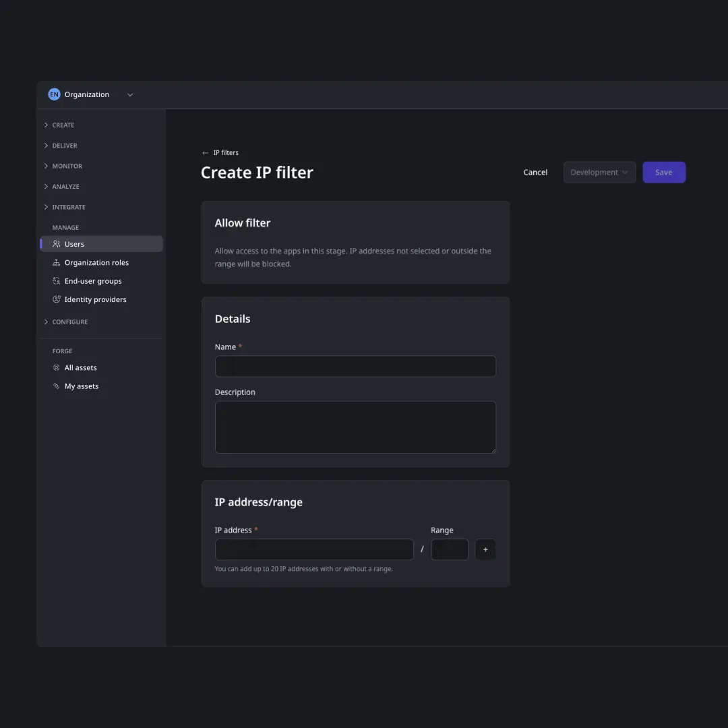The height and width of the screenshot is (728, 728).
Task: Click the EN organization avatar icon
Action: [54, 94]
